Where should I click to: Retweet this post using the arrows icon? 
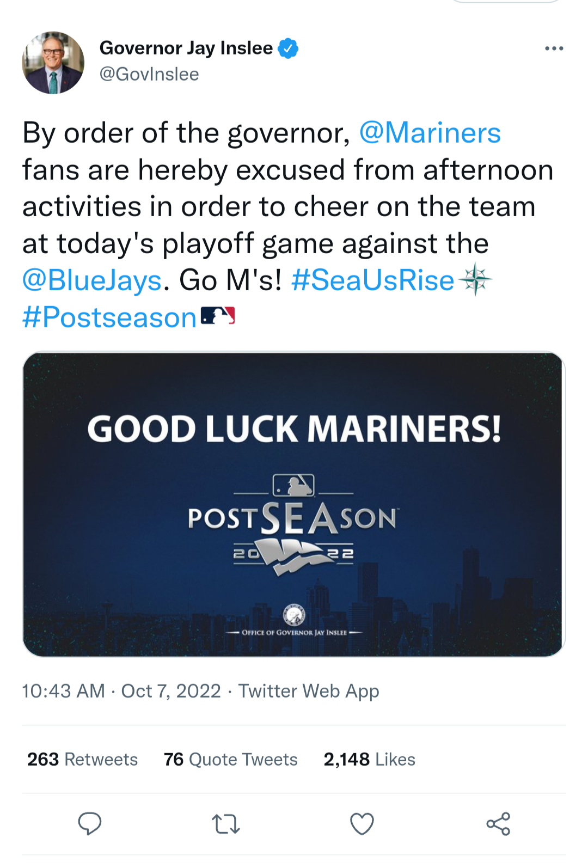(225, 824)
